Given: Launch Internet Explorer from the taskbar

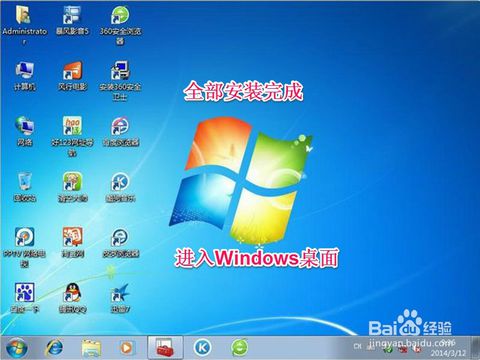Looking at the screenshot, I should tap(54, 348).
